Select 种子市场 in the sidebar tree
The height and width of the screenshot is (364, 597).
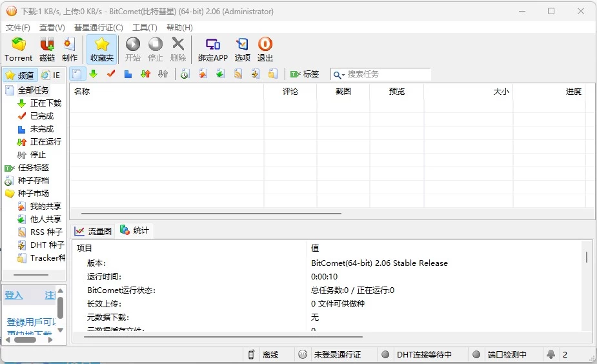(x=33, y=194)
